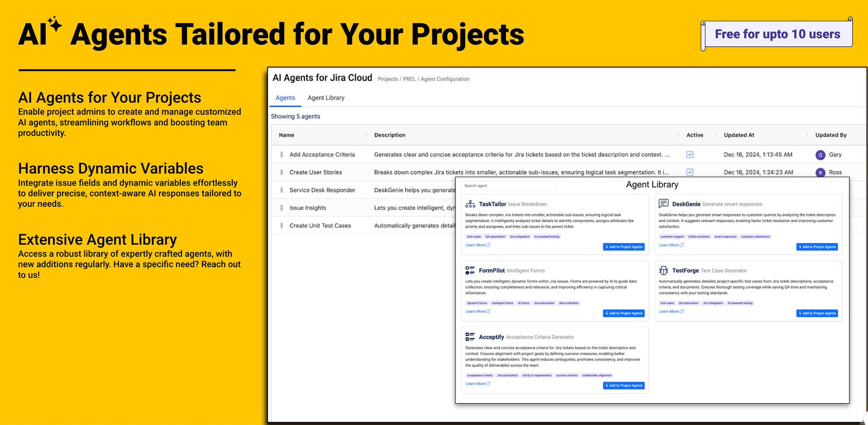The width and height of the screenshot is (868, 425).
Task: Click the Search agent input field
Action: click(509, 186)
